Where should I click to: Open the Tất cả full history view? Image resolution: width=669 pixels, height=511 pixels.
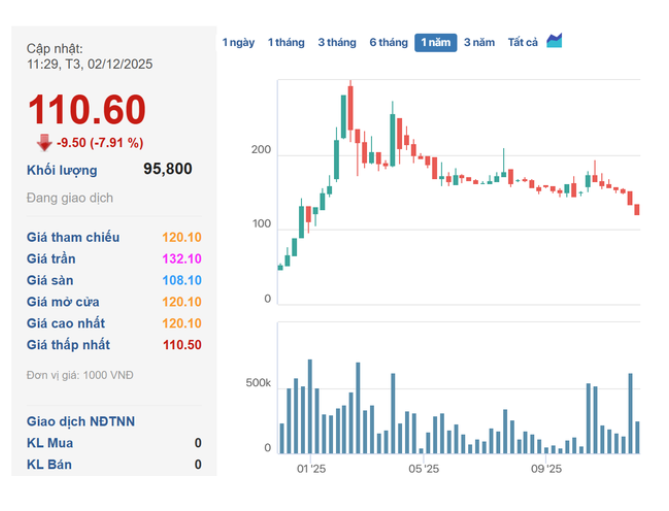(x=522, y=42)
